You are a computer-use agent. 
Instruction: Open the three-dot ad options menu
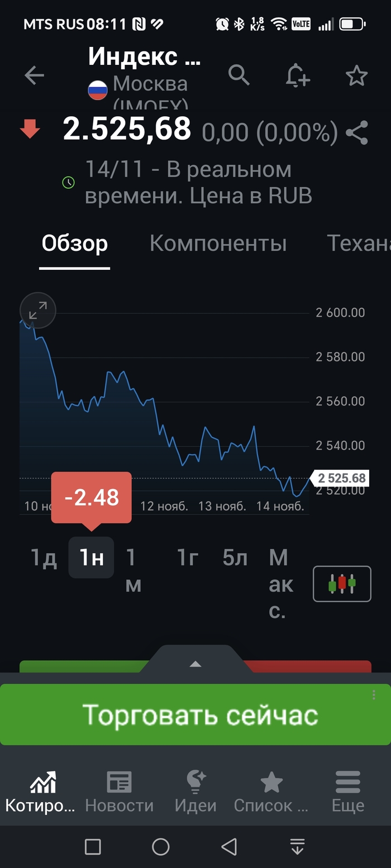(x=374, y=695)
